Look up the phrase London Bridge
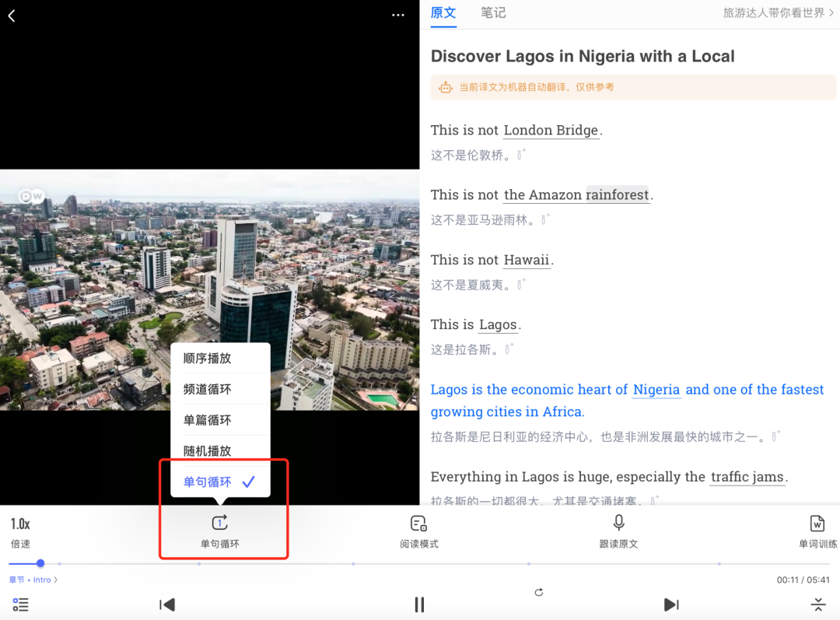Viewport: 840px width, 620px height. click(x=551, y=130)
